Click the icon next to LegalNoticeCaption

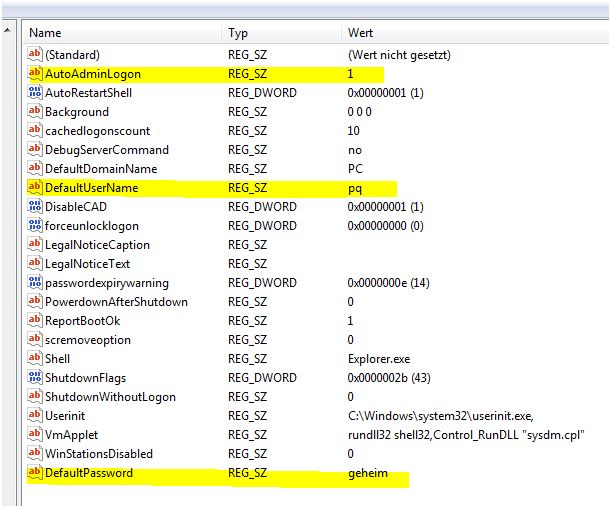34,244
